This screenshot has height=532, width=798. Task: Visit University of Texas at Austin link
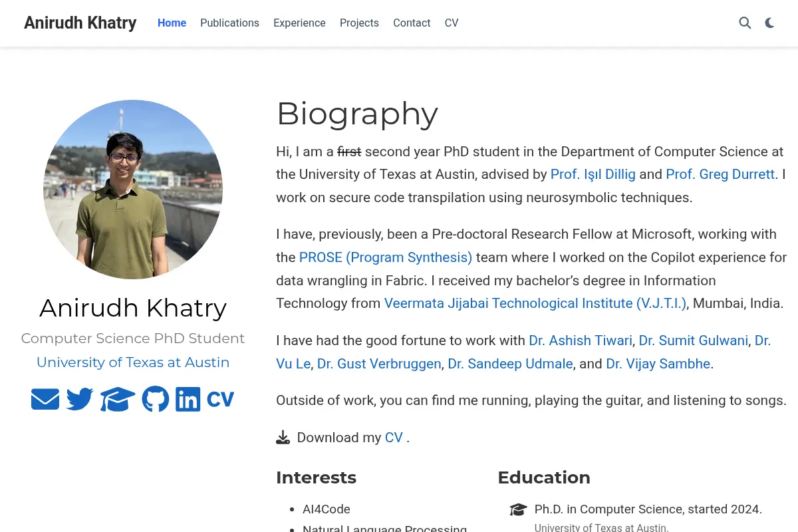(x=133, y=362)
